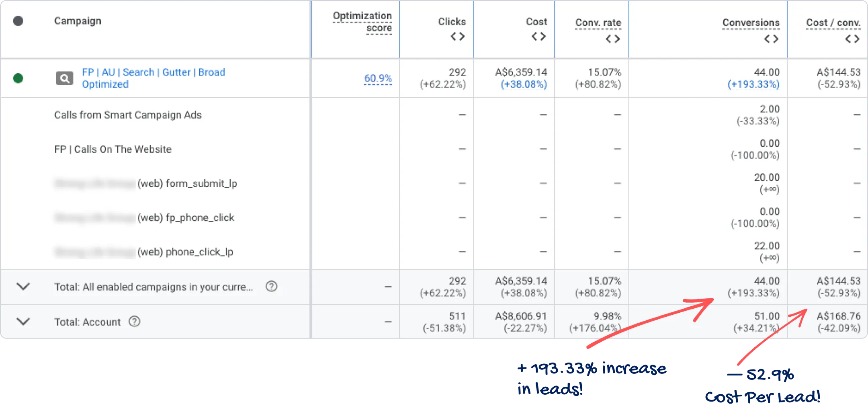This screenshot has width=868, height=410.
Task: Click the campaign conversions change (+193.33%) link
Action: coord(753,84)
